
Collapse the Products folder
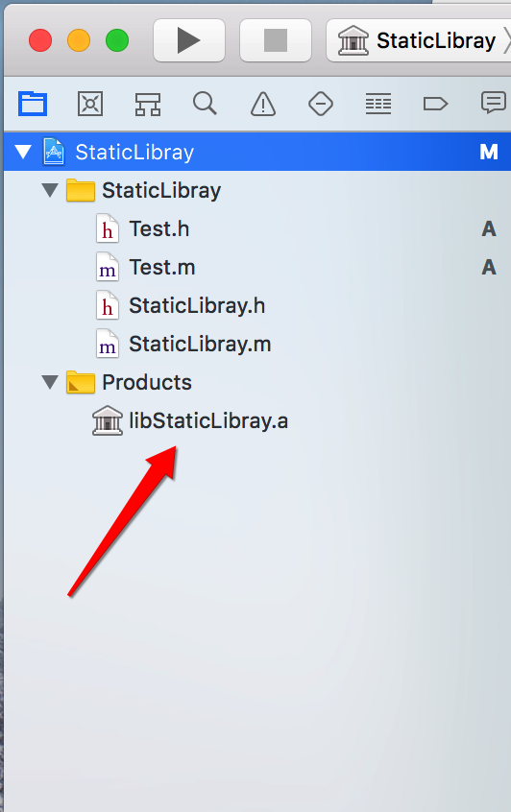[50, 382]
